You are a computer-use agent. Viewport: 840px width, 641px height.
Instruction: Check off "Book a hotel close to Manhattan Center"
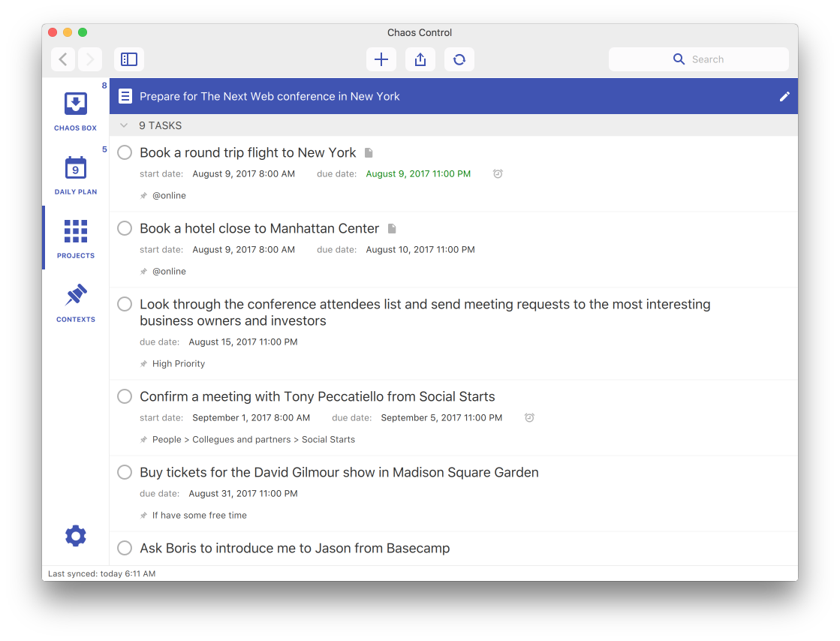coord(125,228)
